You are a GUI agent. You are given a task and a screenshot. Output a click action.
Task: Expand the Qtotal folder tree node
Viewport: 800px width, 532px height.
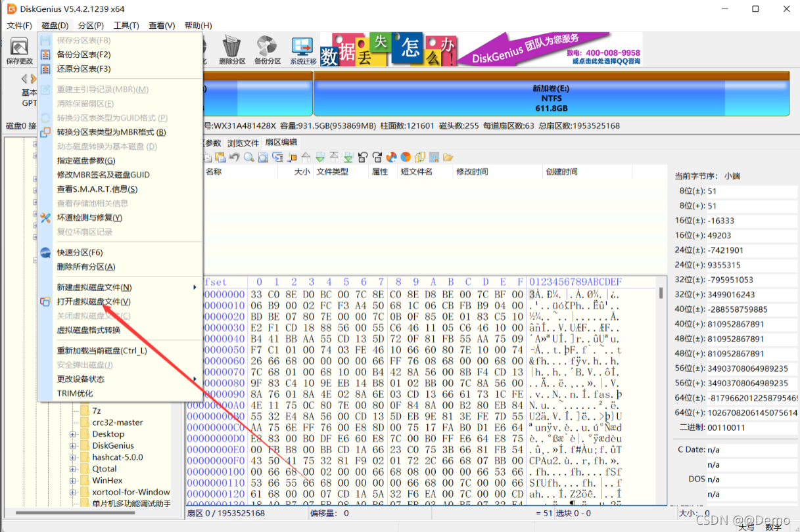pos(72,469)
